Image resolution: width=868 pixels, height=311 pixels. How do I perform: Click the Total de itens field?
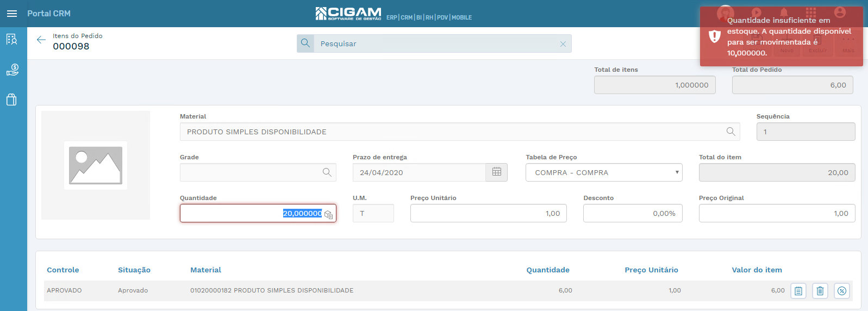(655, 85)
